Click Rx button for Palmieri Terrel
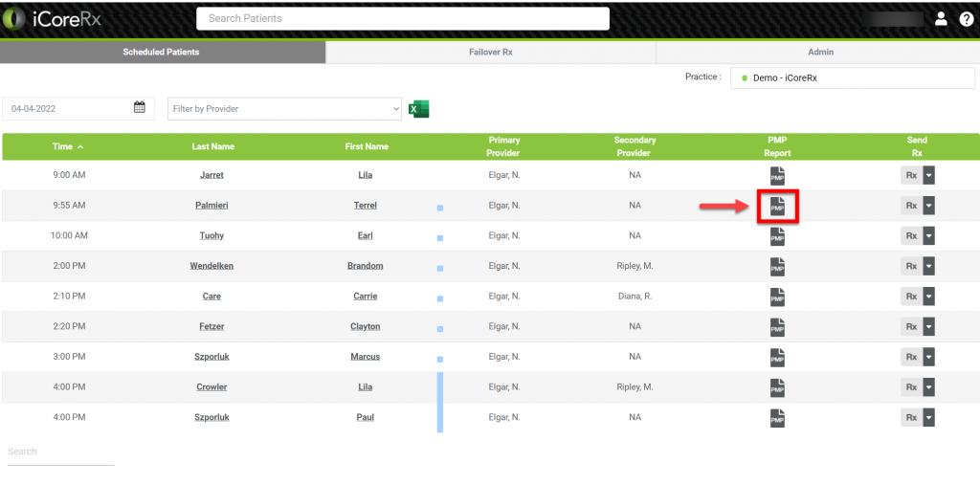 911,206
